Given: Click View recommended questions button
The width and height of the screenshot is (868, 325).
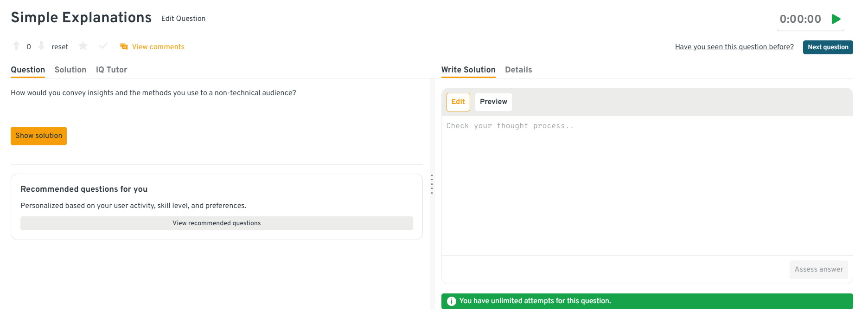Looking at the screenshot, I should click(x=217, y=223).
